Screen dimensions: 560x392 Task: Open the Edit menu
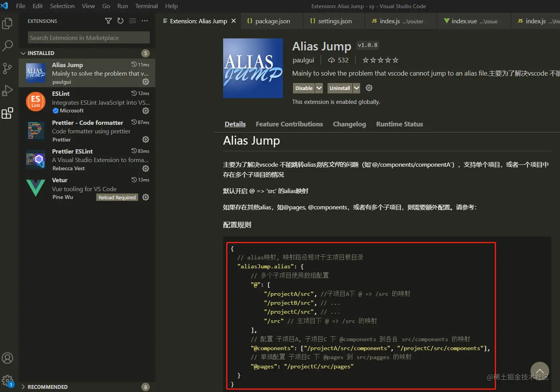click(x=38, y=6)
